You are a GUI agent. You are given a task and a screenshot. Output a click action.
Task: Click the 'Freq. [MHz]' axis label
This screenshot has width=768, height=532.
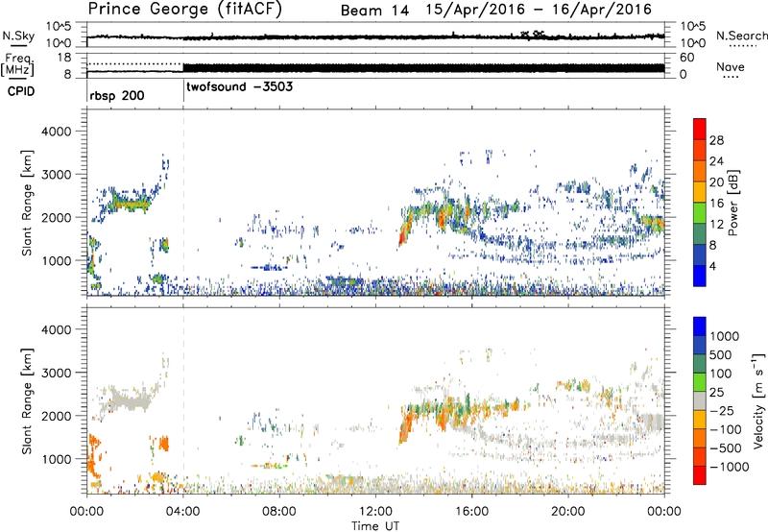[x=17, y=65]
